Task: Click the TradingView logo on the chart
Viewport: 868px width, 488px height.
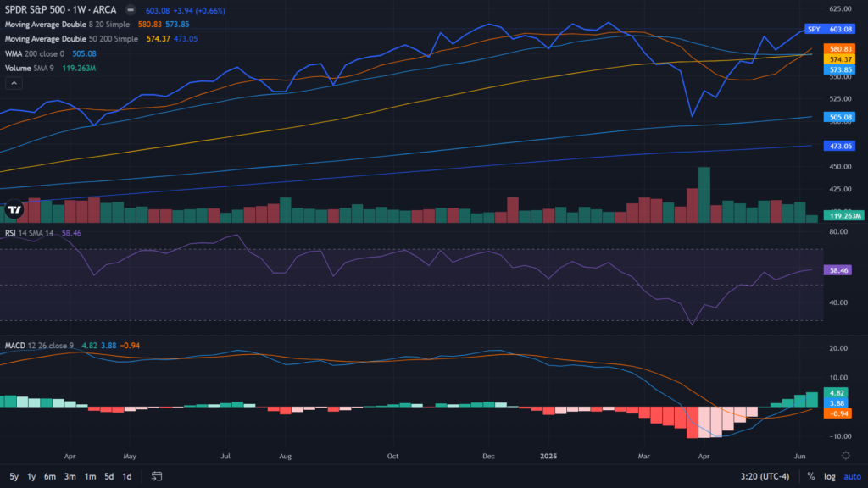Action: point(14,209)
